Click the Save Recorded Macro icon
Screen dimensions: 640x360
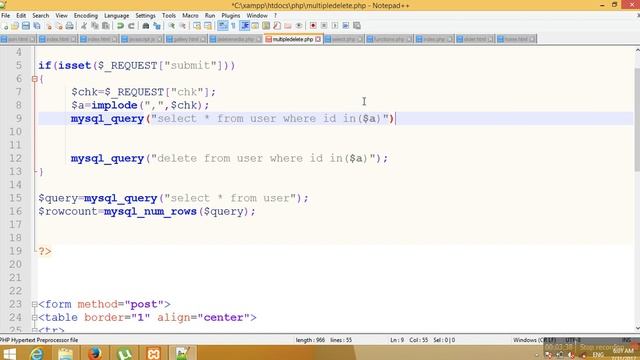pos(357,26)
